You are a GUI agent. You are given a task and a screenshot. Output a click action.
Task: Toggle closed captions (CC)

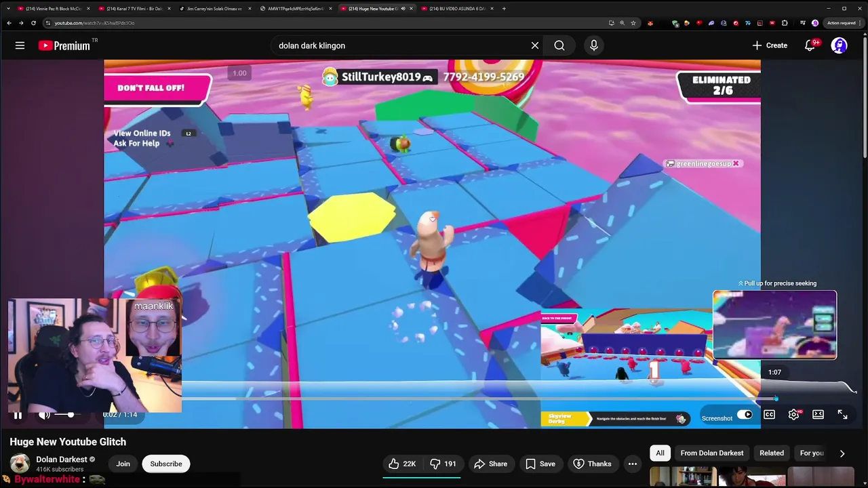click(769, 415)
